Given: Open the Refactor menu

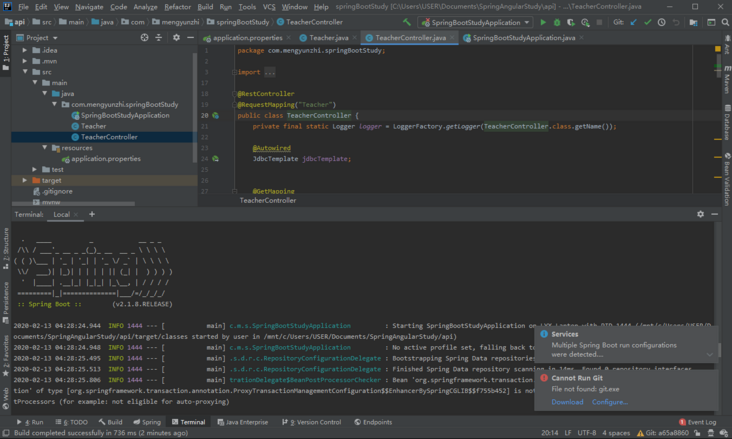Looking at the screenshot, I should 177,7.
